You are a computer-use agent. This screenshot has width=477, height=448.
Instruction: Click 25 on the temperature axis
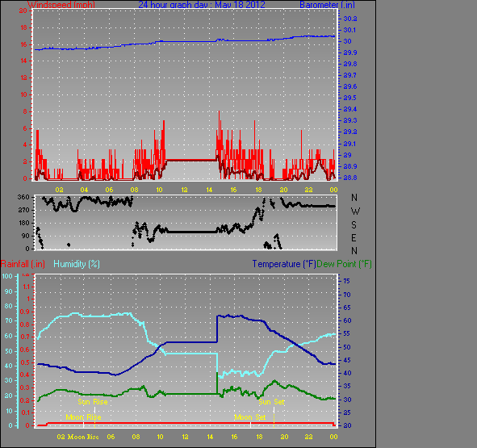coord(347,412)
